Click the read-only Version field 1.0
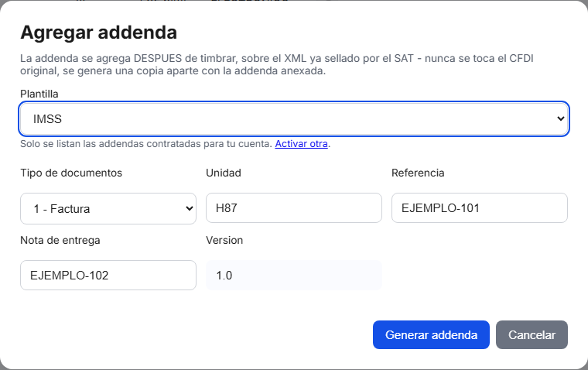This screenshot has height=370, width=588. 294,275
